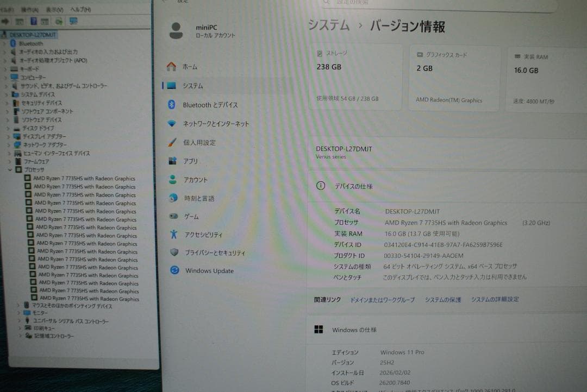Click the エディション value Windows 11 Pro

pos(402,352)
